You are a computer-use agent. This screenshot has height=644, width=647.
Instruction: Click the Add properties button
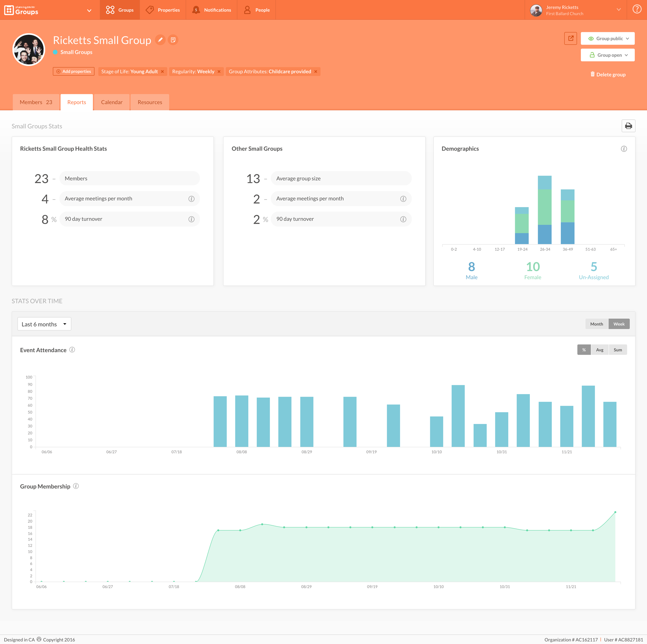click(x=73, y=71)
